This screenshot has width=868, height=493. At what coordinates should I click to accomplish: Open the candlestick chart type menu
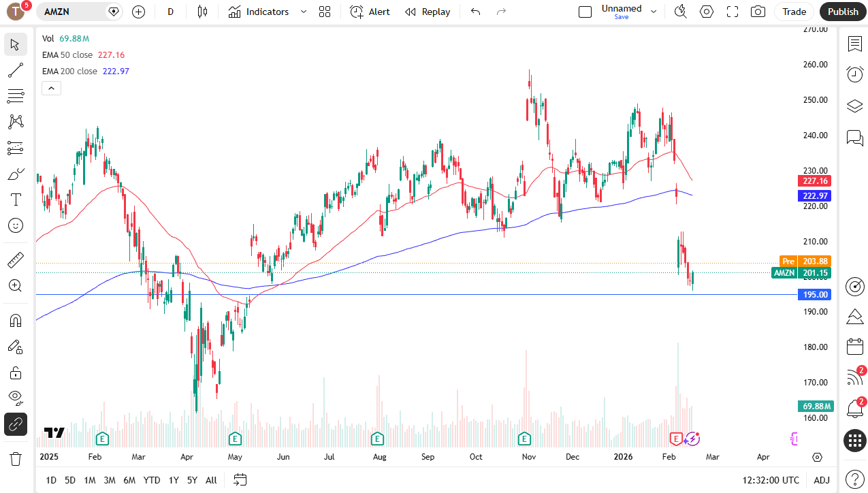(x=202, y=12)
